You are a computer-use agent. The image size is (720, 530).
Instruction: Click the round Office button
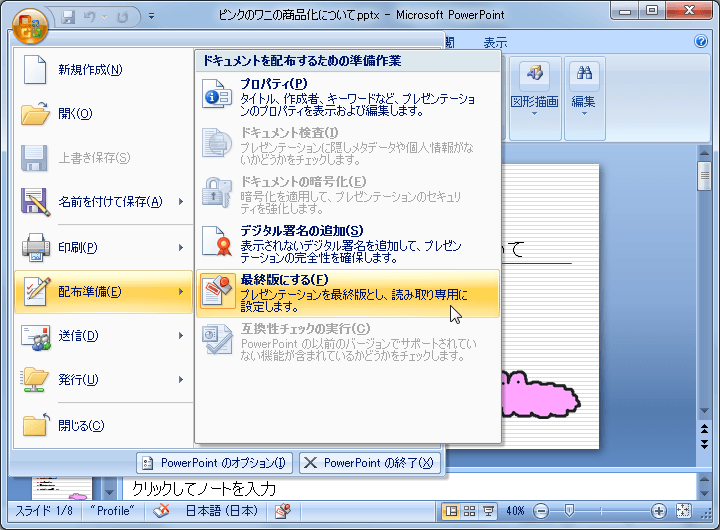(x=30, y=25)
